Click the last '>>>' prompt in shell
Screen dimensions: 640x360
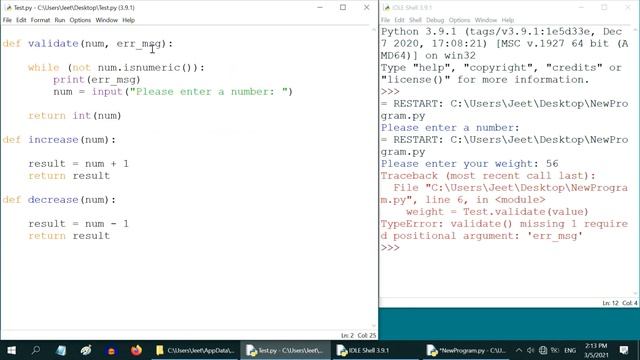[x=390, y=248]
